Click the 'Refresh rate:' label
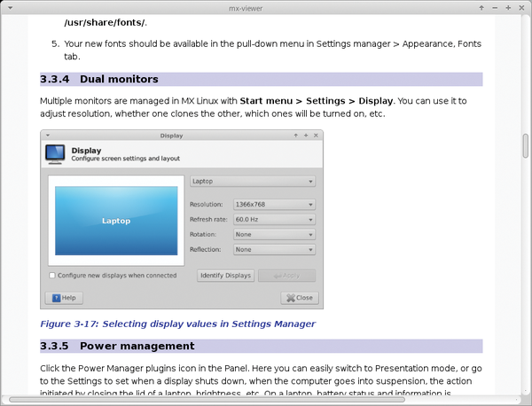 (208, 220)
